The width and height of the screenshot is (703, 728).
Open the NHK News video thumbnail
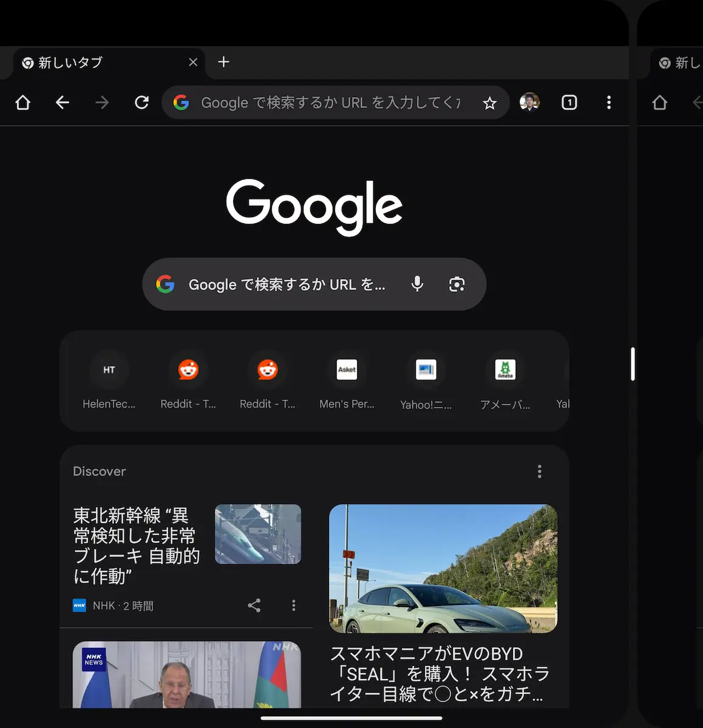(x=187, y=675)
